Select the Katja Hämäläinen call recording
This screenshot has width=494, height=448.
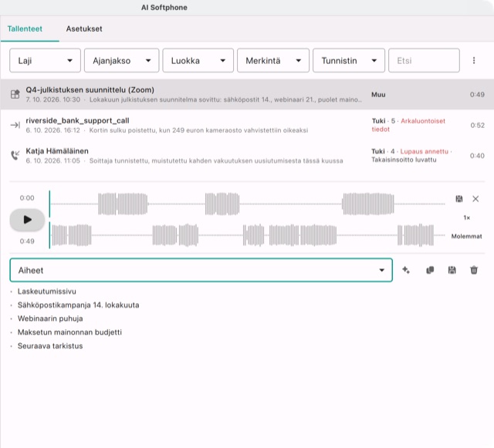pos(247,156)
